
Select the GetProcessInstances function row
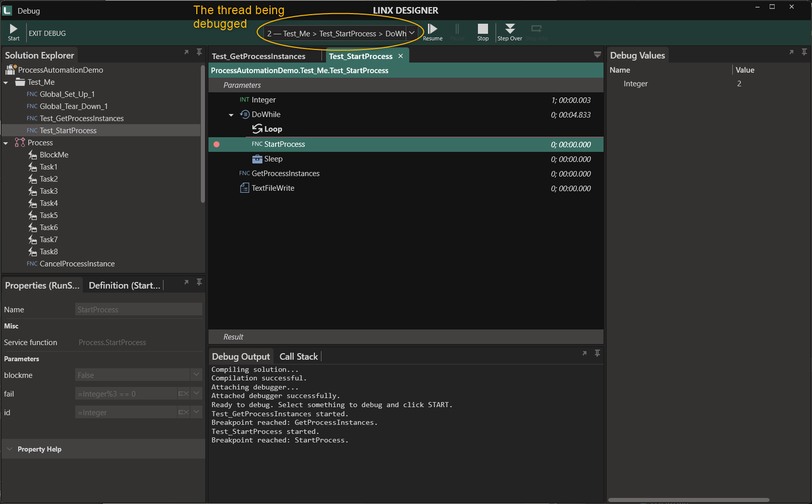coord(406,174)
